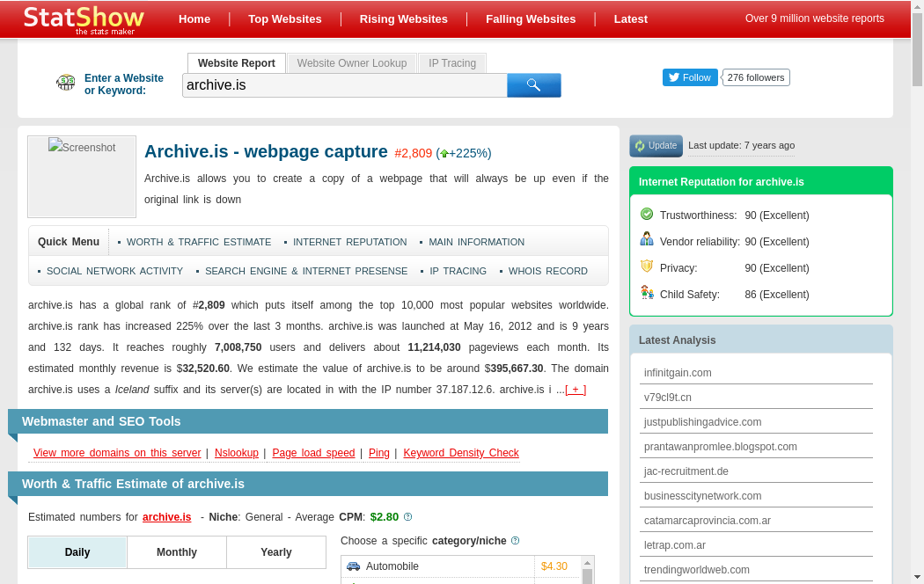Click the help icon next to category/niche
The height and width of the screenshot is (584, 924).
click(x=515, y=541)
